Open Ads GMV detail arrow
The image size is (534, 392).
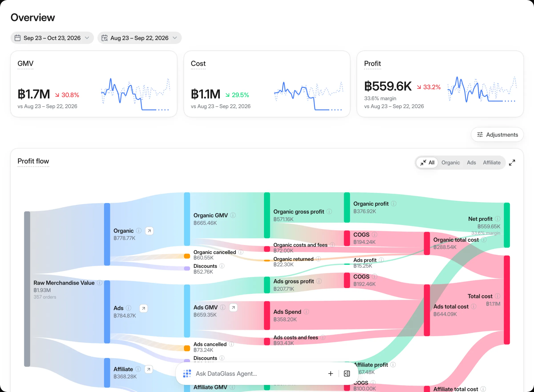[x=233, y=308]
